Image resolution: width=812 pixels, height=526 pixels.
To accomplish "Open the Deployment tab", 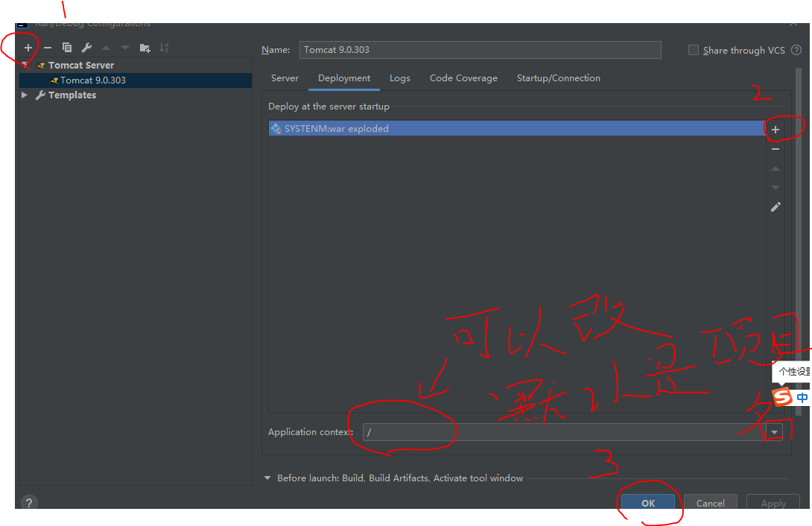I will pos(344,78).
